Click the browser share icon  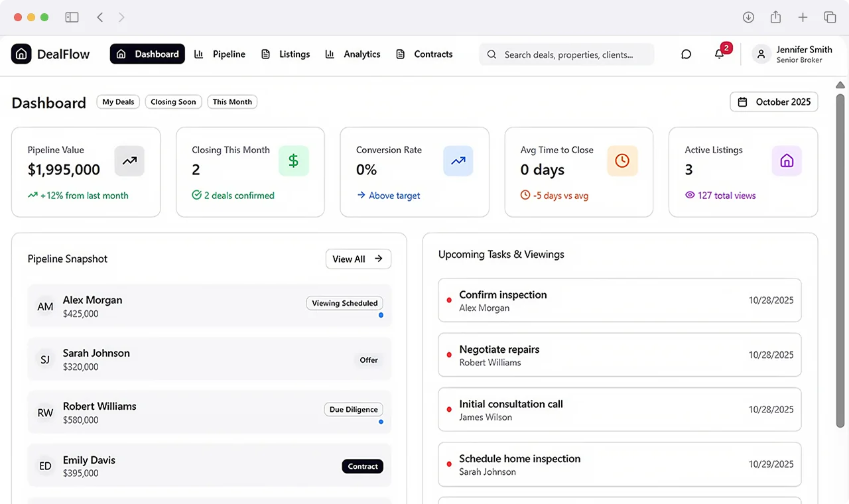click(x=775, y=17)
